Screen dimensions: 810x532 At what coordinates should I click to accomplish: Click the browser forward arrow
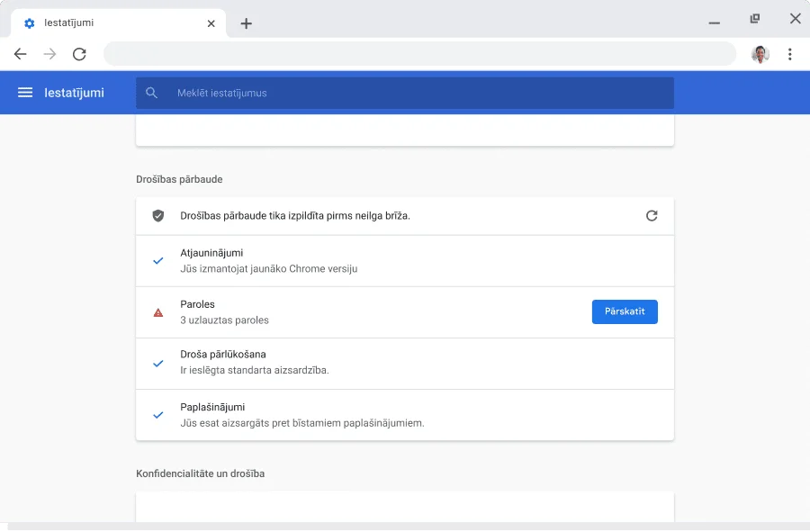point(49,54)
